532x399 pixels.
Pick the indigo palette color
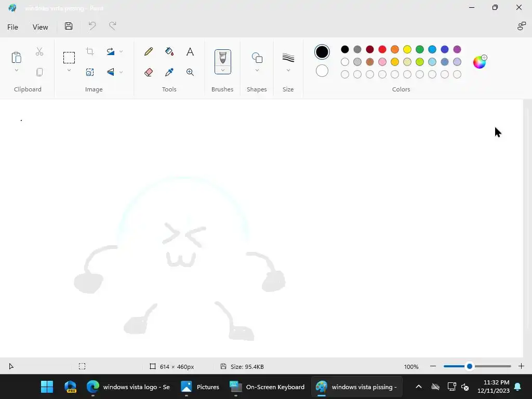tap(445, 49)
